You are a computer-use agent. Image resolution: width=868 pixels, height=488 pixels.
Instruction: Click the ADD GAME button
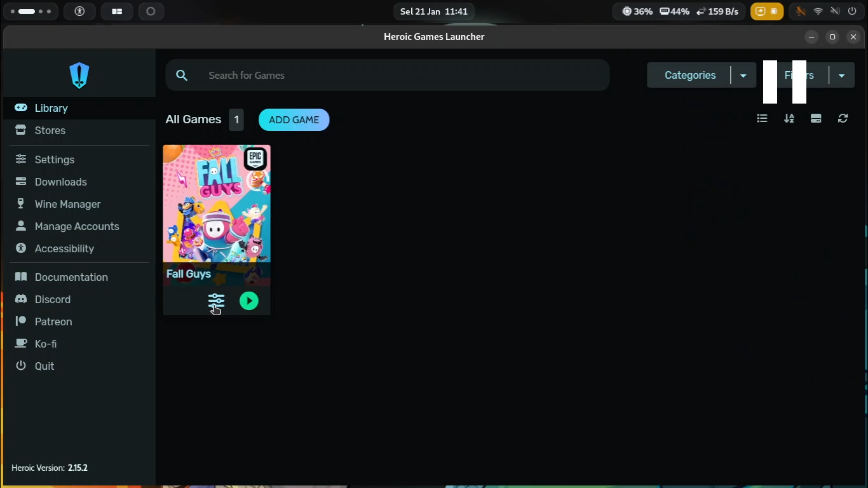click(x=294, y=119)
